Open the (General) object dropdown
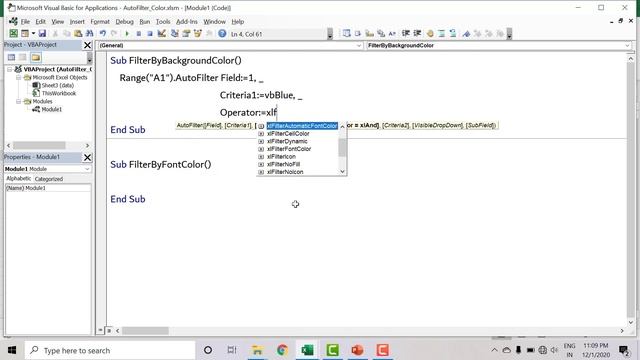Image resolution: width=640 pixels, height=360 pixels. point(359,45)
